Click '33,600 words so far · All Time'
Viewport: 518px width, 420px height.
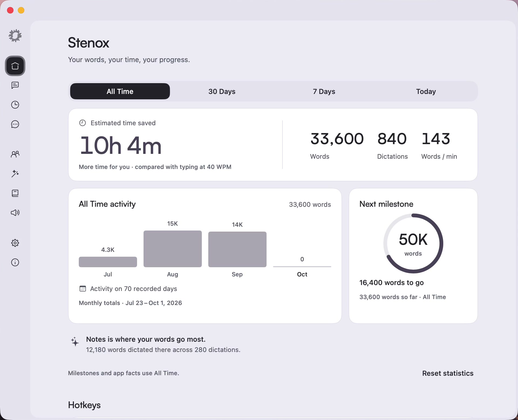[x=403, y=297]
